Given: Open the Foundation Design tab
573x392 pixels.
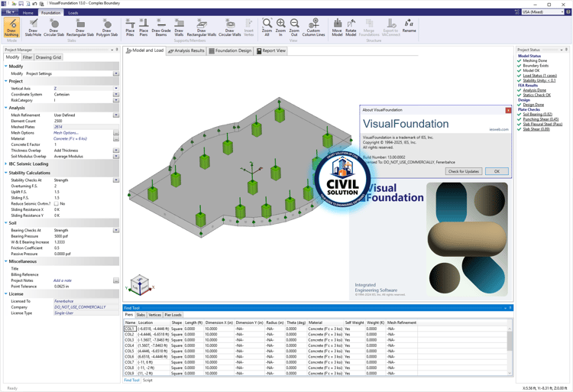Looking at the screenshot, I should pyautogui.click(x=230, y=50).
